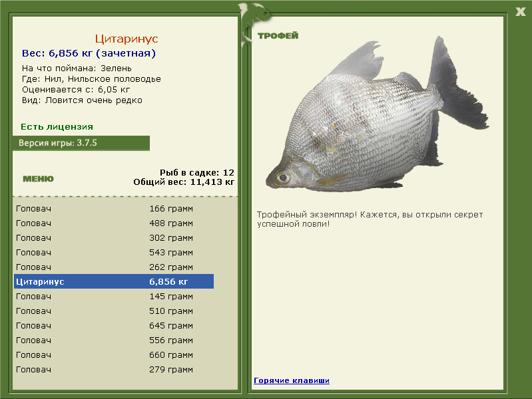Click the red Цитаринус title
This screenshot has width=532, height=399.
(x=127, y=39)
